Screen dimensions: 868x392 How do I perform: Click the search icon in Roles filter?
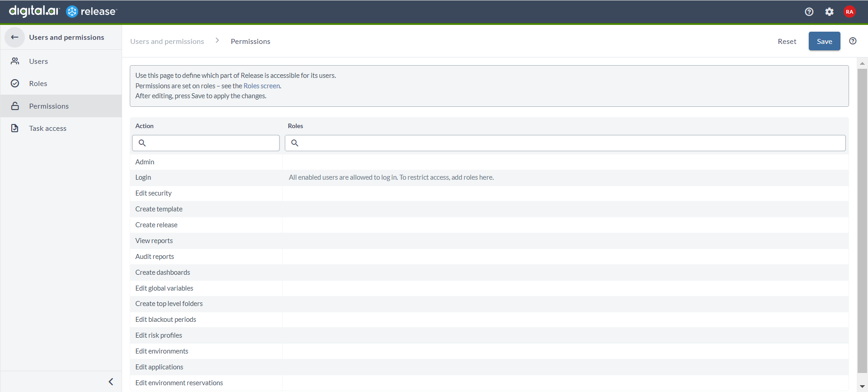tap(295, 143)
